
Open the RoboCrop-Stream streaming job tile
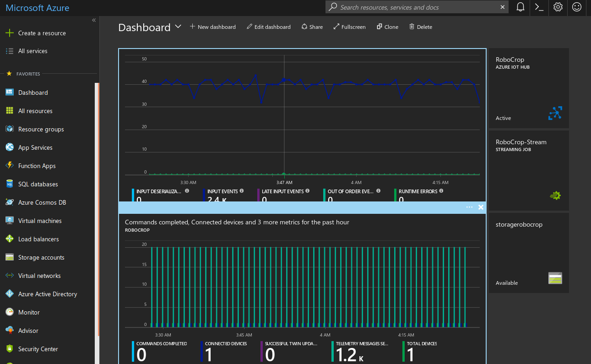529,170
